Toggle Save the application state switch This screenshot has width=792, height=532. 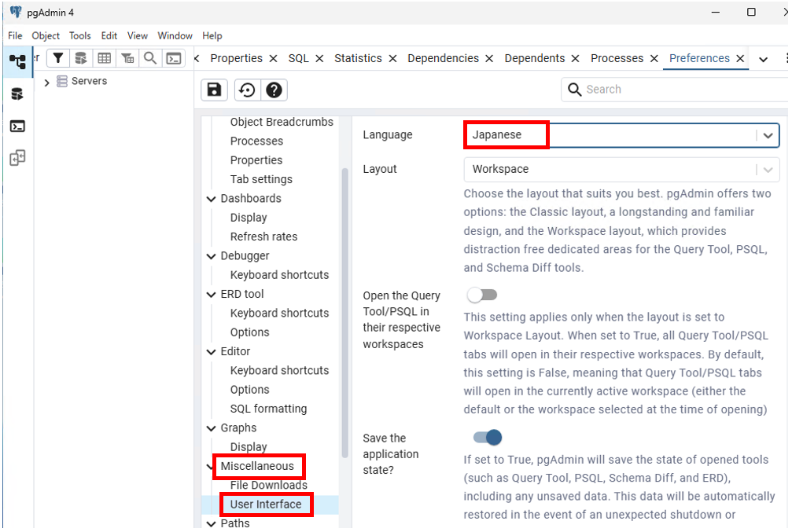(x=488, y=437)
